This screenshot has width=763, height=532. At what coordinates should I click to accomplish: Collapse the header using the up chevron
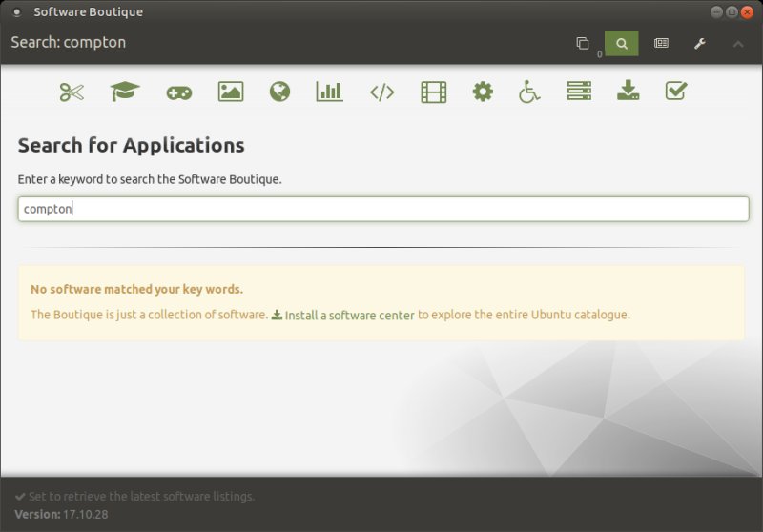click(738, 44)
